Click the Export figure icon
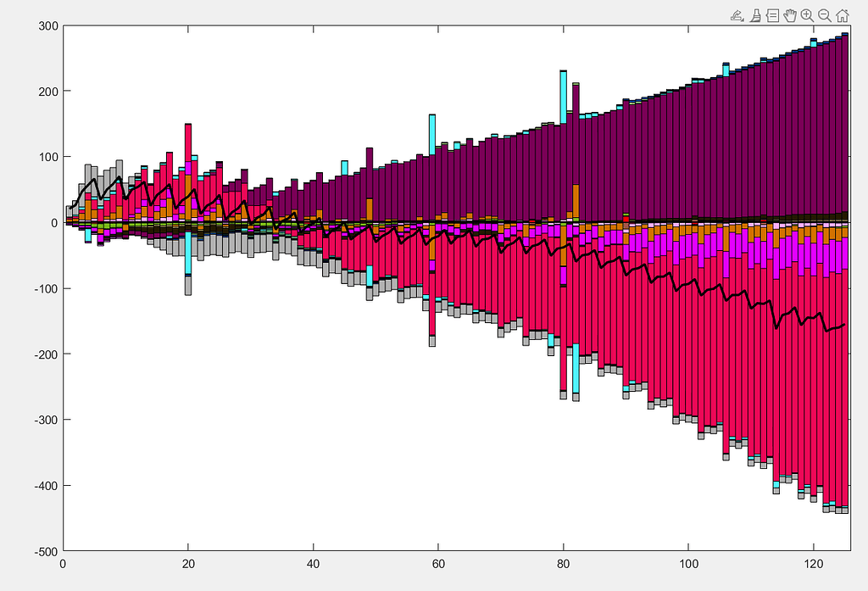 736,14
